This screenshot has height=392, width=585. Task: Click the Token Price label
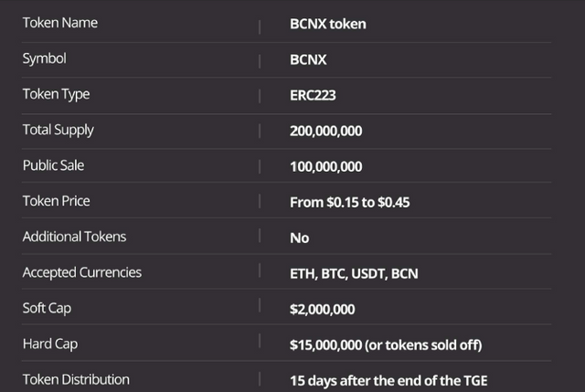click(56, 201)
